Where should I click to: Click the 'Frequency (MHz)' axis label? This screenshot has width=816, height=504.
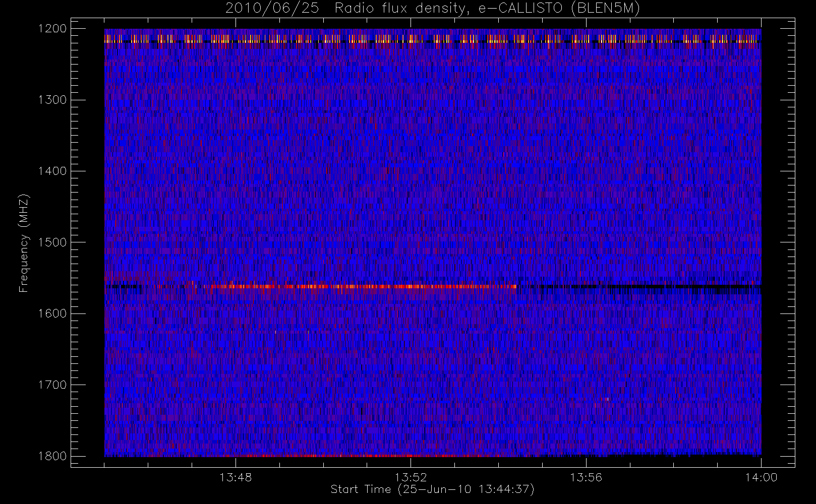click(x=23, y=243)
